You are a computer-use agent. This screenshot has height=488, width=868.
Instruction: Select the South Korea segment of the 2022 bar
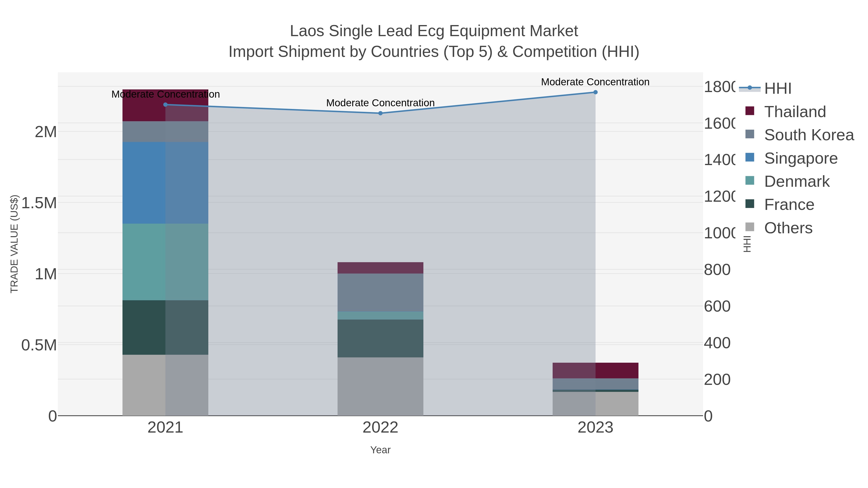[380, 293]
